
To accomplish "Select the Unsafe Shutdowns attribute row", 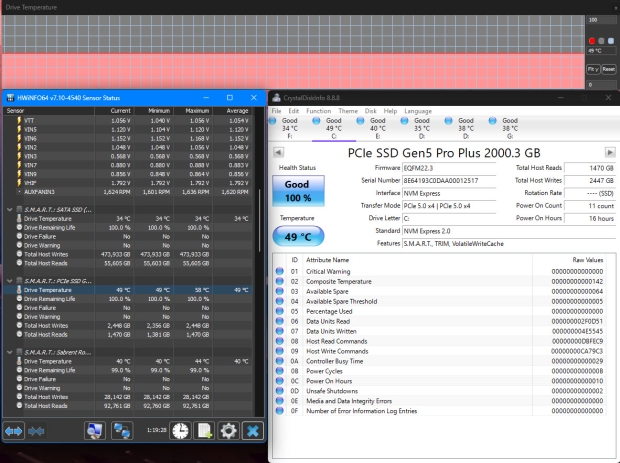I will 439,391.
